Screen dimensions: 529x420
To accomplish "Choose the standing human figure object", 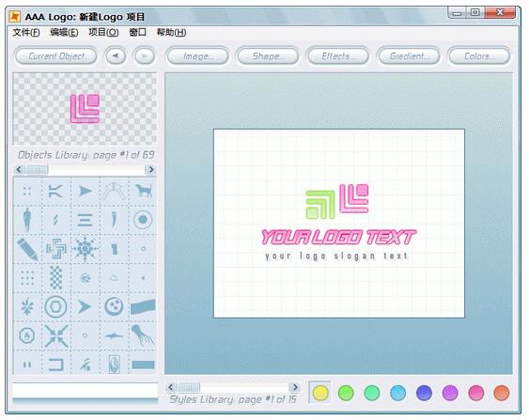I will tap(27, 220).
